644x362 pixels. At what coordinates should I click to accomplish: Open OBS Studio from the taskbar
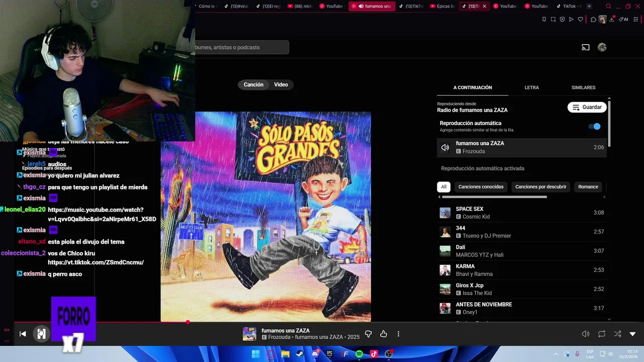389,354
